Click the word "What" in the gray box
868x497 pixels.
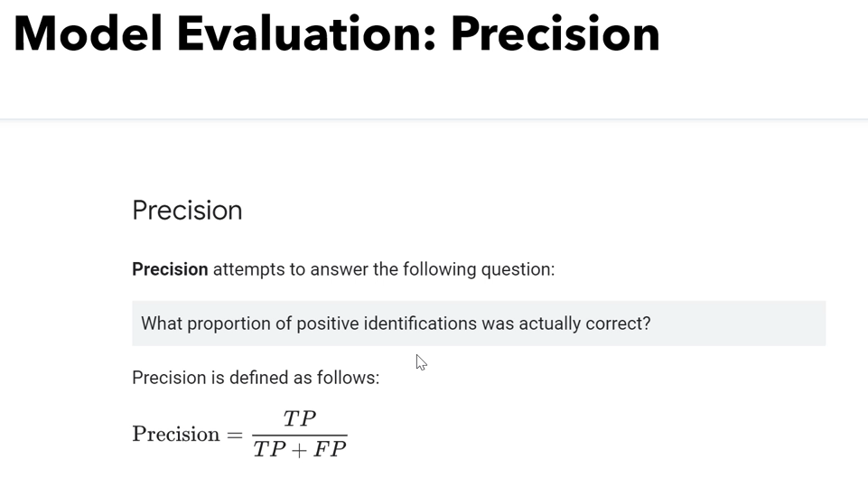click(x=162, y=324)
